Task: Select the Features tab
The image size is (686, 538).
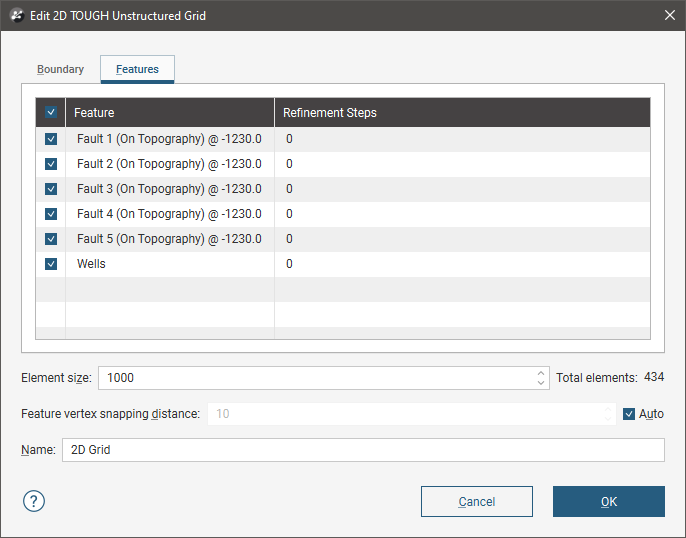Action: pos(137,70)
